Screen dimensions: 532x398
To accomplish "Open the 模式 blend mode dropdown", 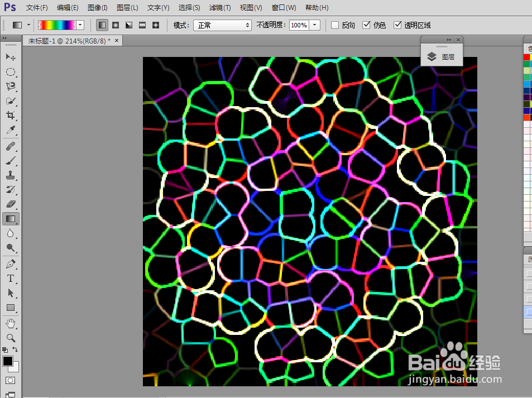I will pyautogui.click(x=222, y=25).
